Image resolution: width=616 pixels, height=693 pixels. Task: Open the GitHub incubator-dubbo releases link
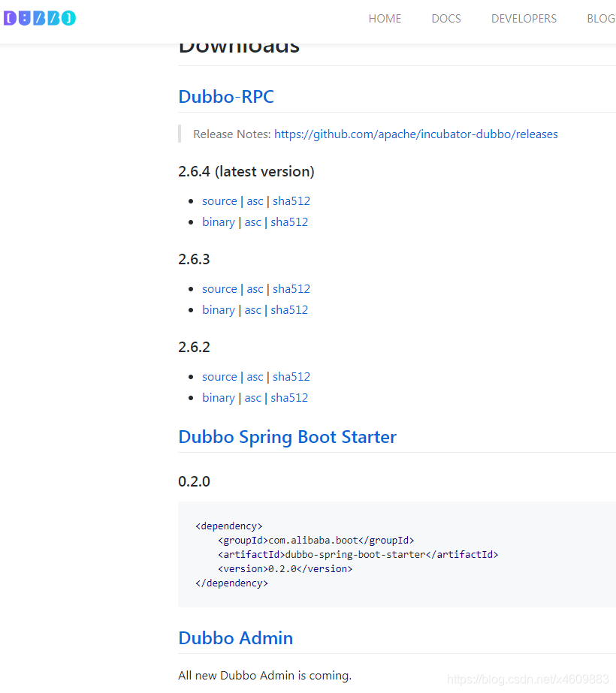[x=415, y=134]
